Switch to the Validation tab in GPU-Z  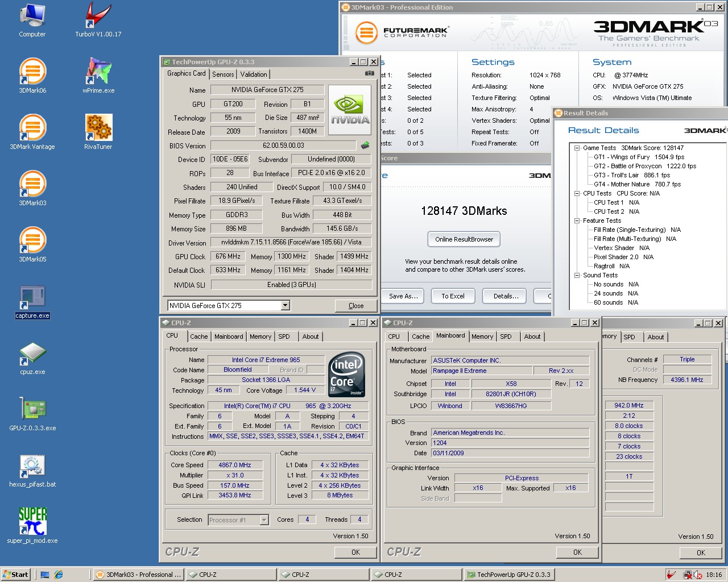[254, 74]
